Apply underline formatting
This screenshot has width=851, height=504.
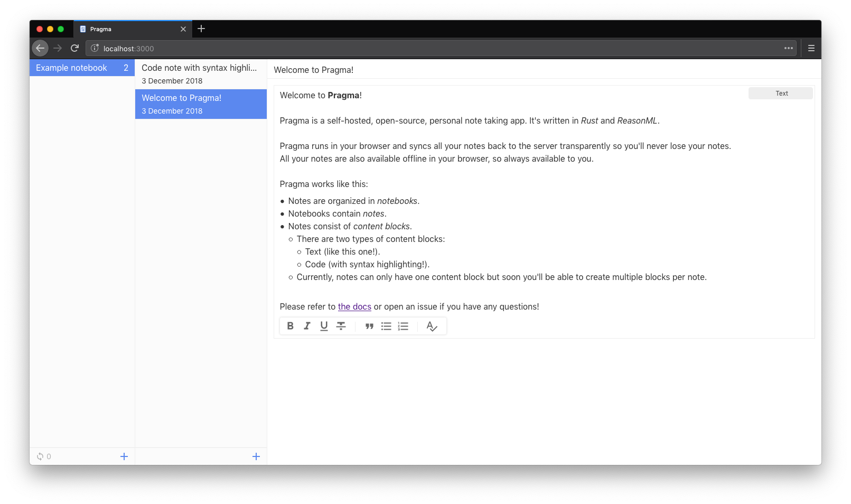tap(324, 326)
